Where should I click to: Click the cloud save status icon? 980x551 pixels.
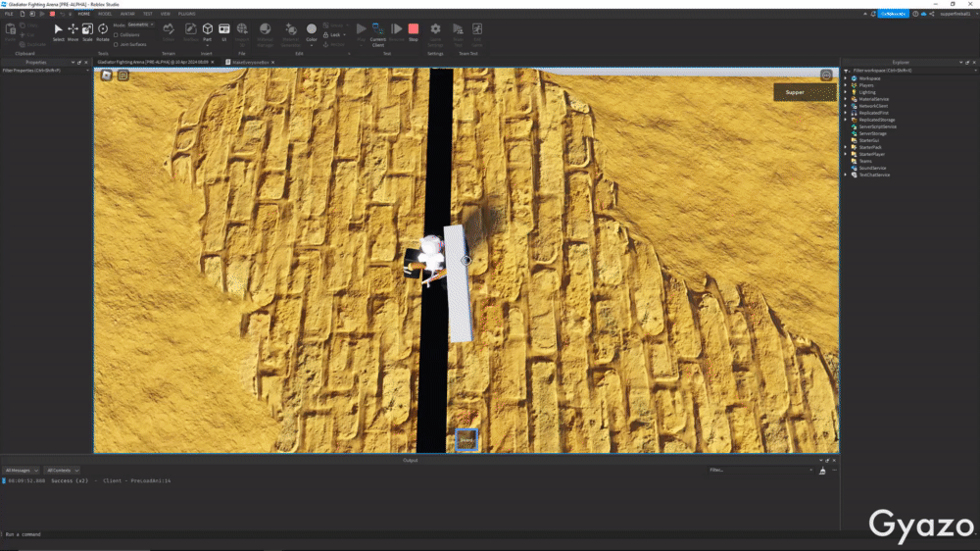(924, 14)
